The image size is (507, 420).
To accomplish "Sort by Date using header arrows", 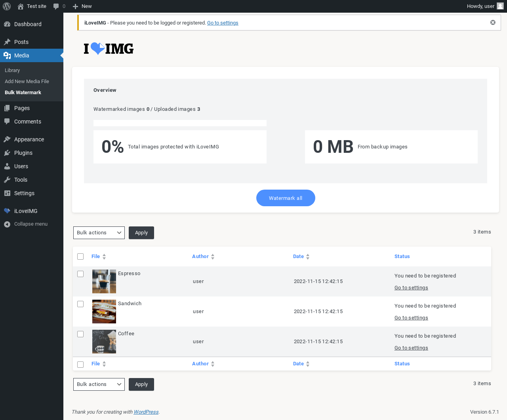I will click(308, 257).
